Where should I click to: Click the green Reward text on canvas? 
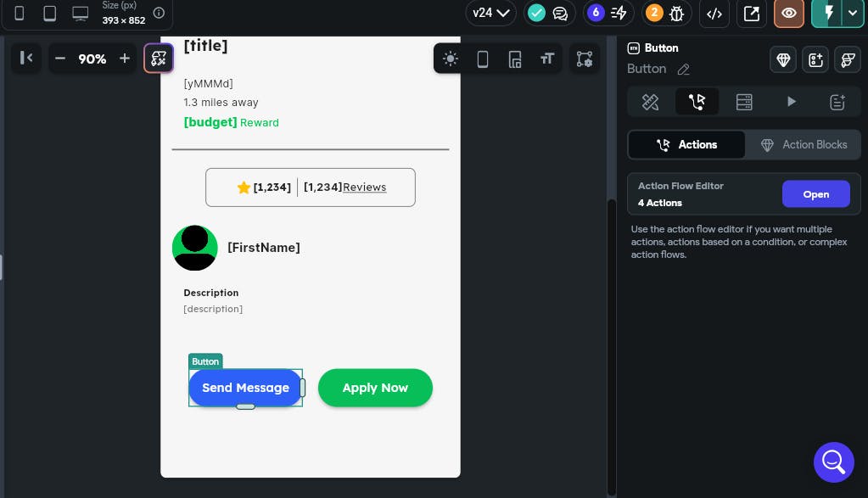(x=259, y=123)
